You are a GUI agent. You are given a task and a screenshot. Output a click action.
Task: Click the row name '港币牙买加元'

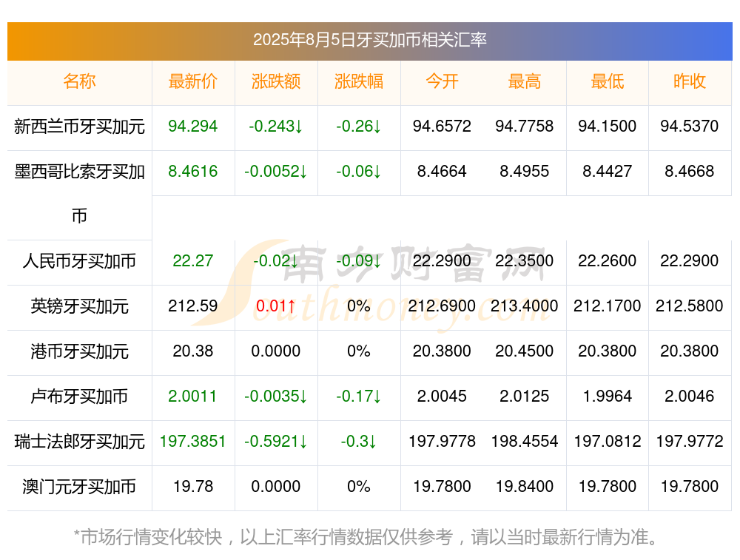pos(79,351)
